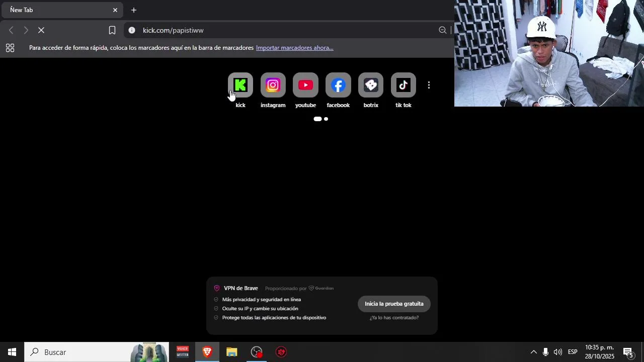Open the botrix shortcut tile
The height and width of the screenshot is (362, 644).
(x=371, y=85)
